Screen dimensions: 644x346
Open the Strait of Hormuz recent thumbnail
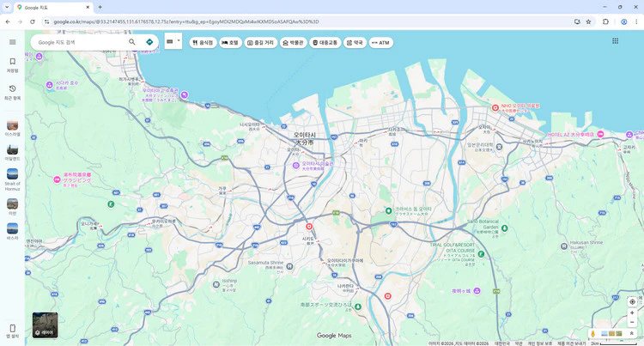12,178
